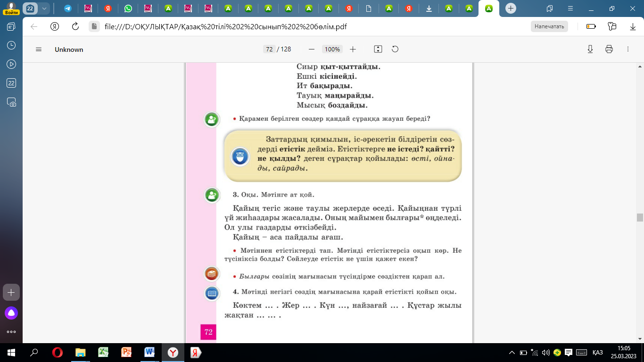
Task: Click the vertical scrollbar thumb of the PDF
Action: pos(640,217)
